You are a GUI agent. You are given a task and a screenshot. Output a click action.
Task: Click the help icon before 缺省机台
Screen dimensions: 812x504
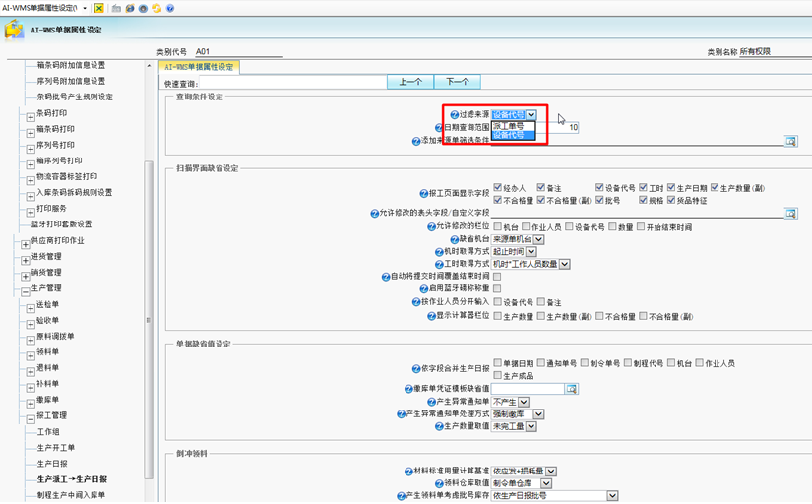coord(455,239)
